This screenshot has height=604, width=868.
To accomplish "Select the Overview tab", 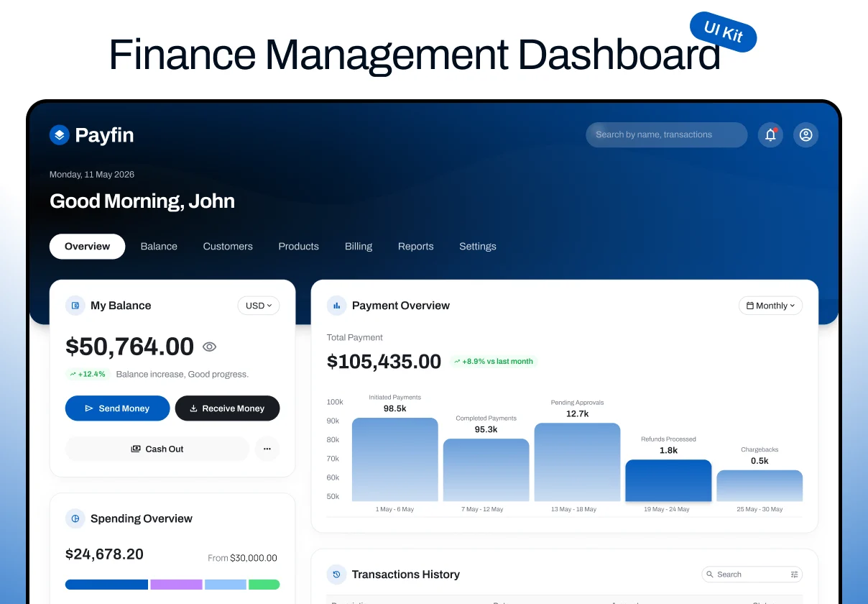I will click(87, 246).
